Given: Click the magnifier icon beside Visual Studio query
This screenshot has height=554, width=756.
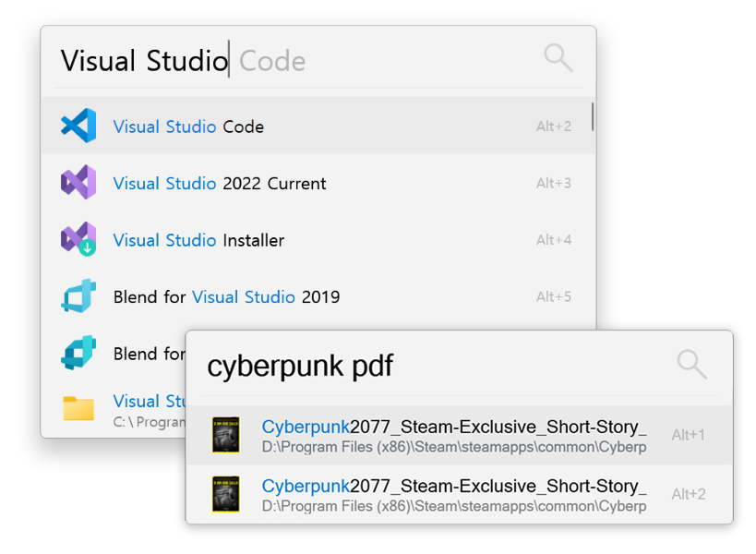Looking at the screenshot, I should pos(558,58).
